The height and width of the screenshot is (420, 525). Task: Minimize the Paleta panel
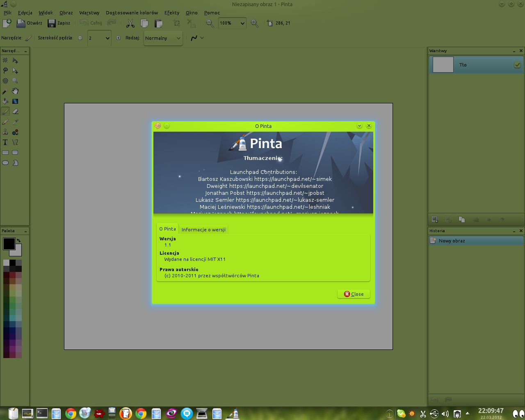25,231
